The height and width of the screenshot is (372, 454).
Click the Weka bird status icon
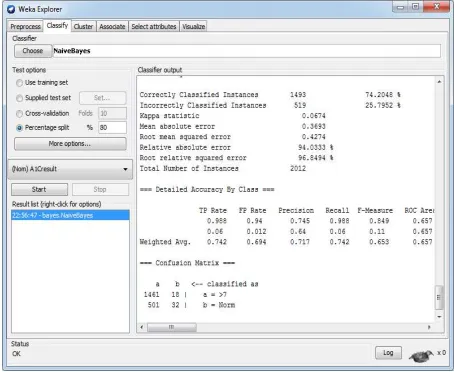click(x=421, y=356)
